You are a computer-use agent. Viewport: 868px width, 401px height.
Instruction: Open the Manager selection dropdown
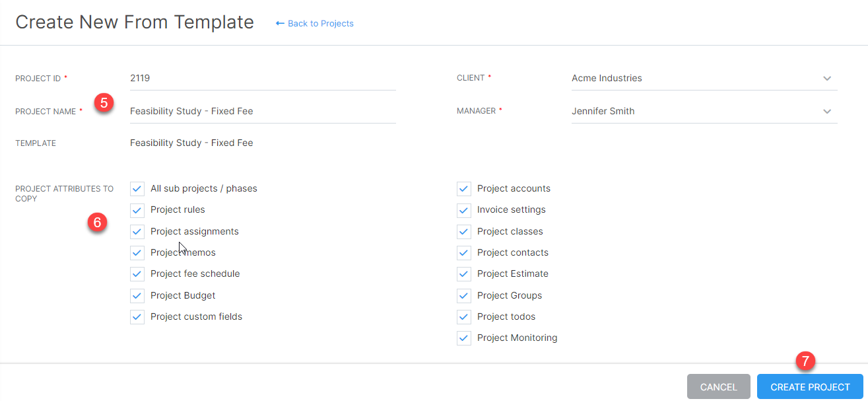coord(827,111)
